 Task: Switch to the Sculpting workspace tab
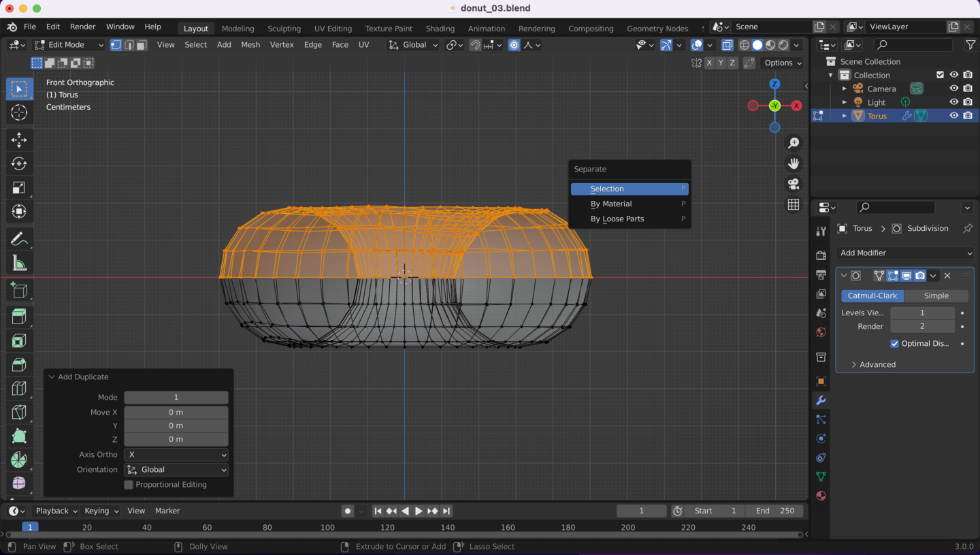tap(284, 29)
